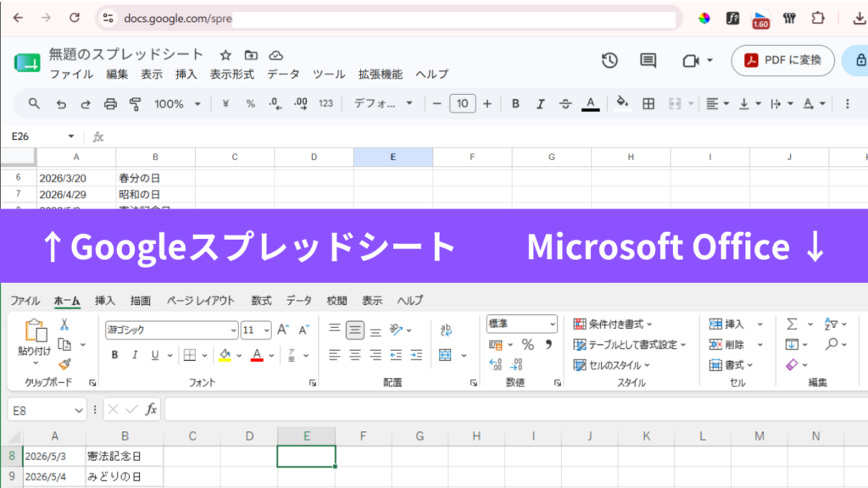Click the Excel cut scissors icon
This screenshot has width=868, height=488.
(x=64, y=324)
